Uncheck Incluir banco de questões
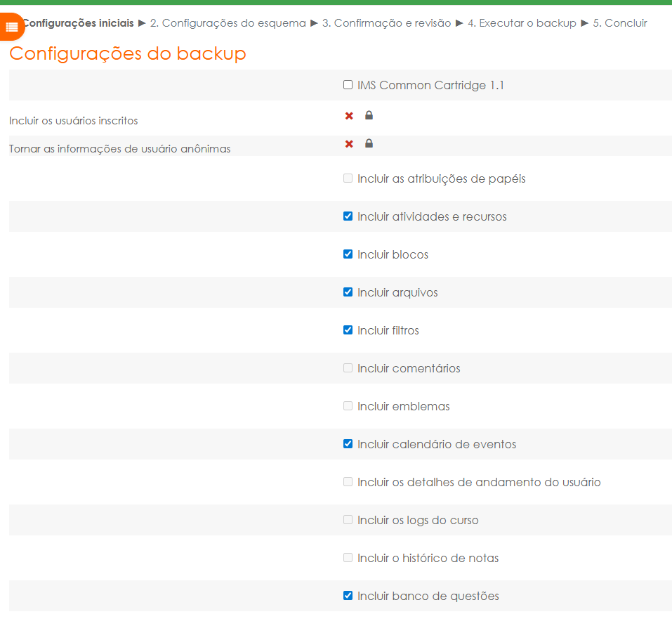The width and height of the screenshot is (672, 619). coord(348,596)
